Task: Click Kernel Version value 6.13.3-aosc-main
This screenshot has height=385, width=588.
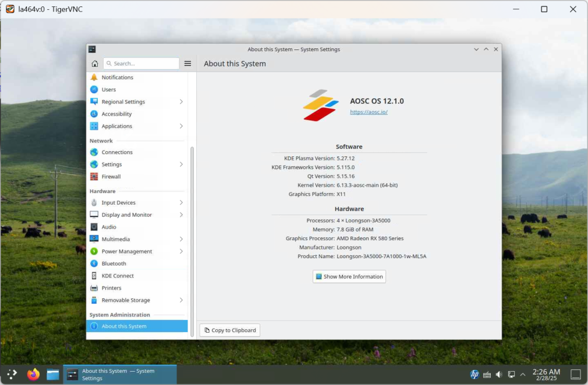Action: coord(367,185)
